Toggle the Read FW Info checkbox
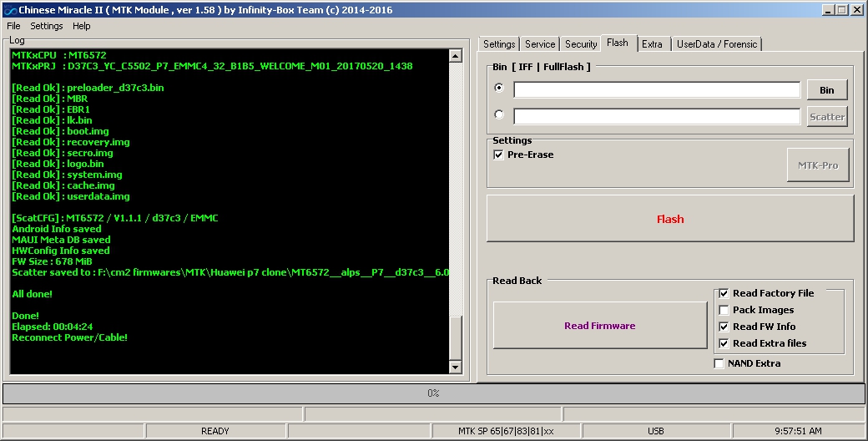 (724, 327)
